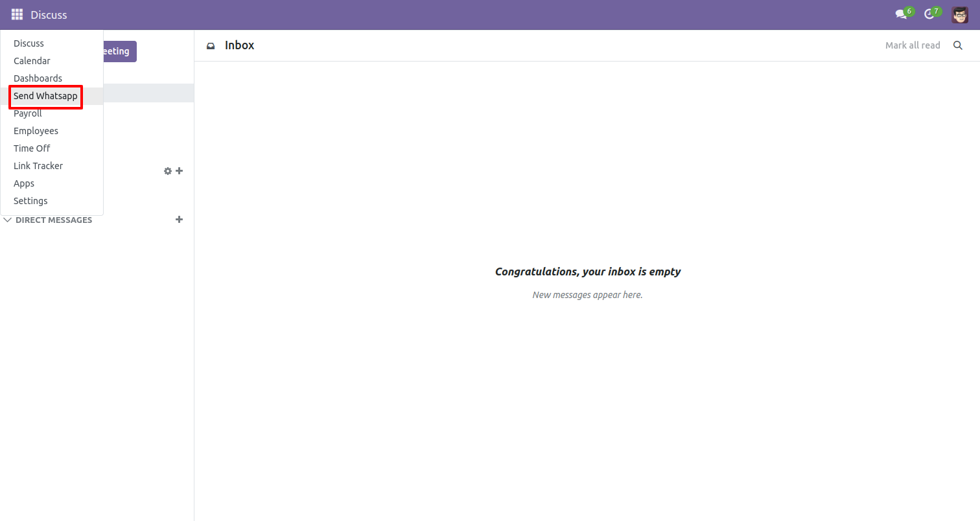The height and width of the screenshot is (521, 980).
Task: Open the activities clock icon with badge 7
Action: (x=931, y=14)
